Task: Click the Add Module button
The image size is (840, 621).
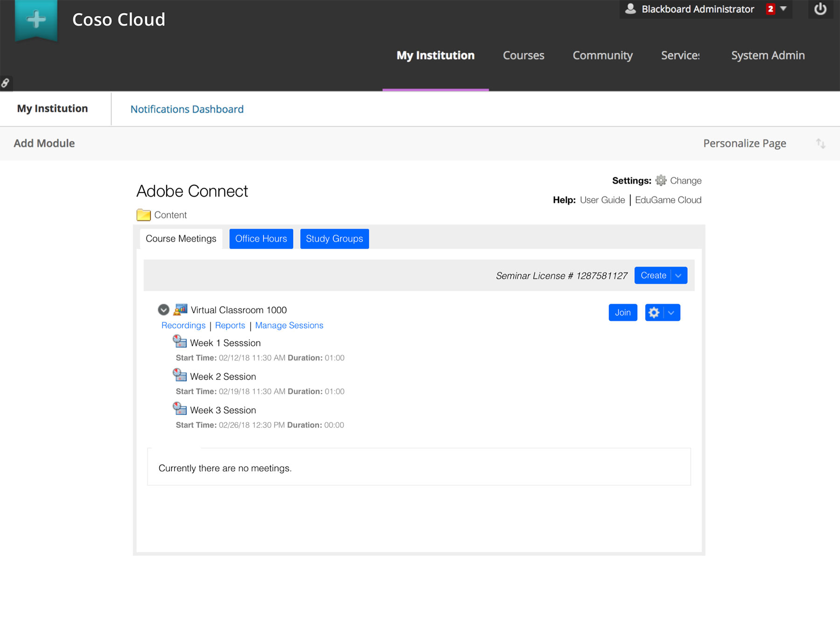Action: pos(44,143)
